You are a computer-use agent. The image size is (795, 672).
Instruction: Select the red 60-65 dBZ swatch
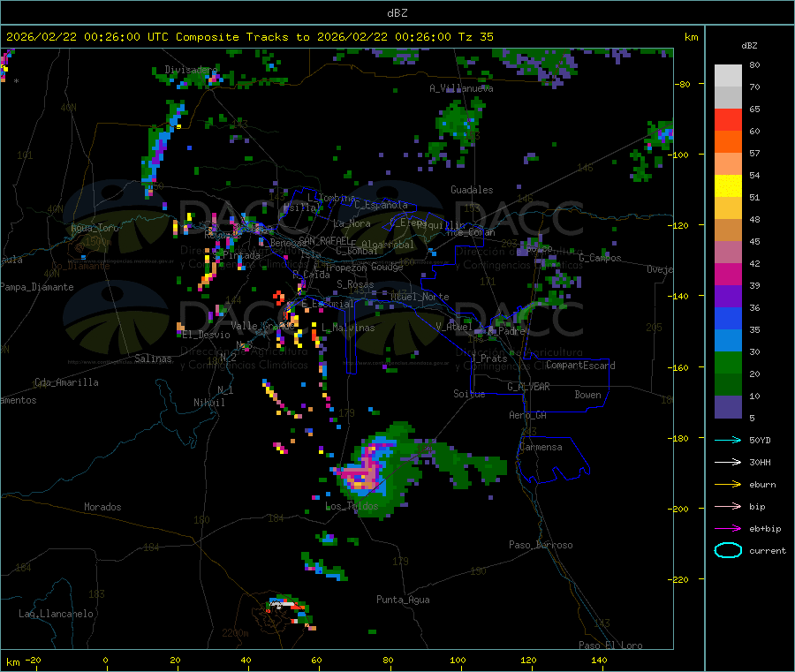[728, 119]
